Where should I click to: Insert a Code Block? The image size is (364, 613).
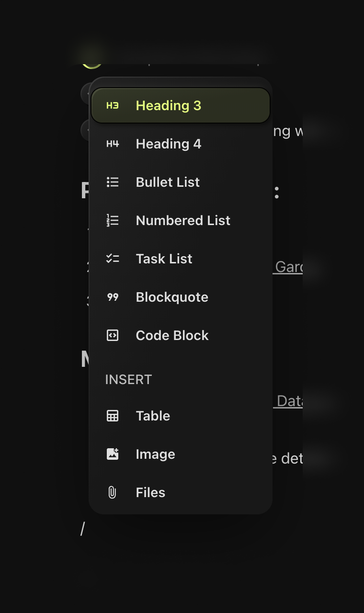tap(172, 336)
